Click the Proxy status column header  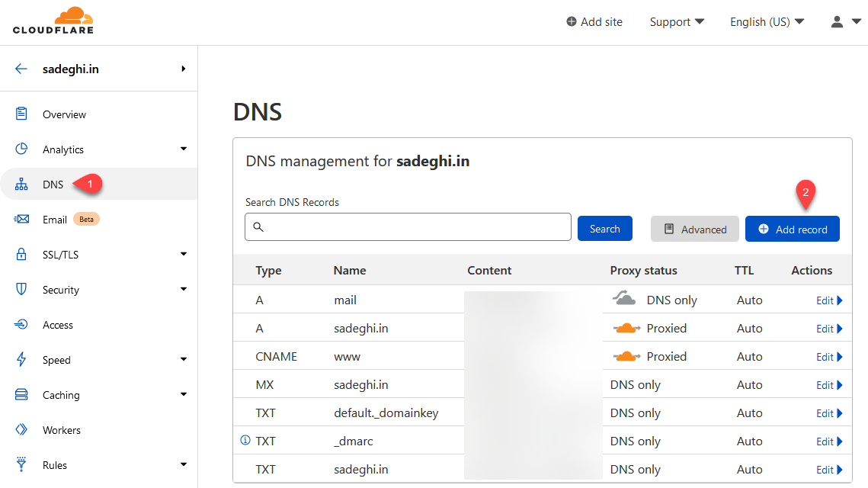[643, 271]
